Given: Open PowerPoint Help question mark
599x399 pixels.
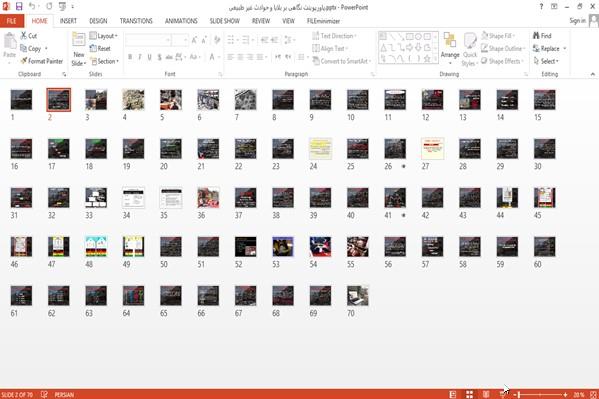Looking at the screenshot, I should point(541,6).
